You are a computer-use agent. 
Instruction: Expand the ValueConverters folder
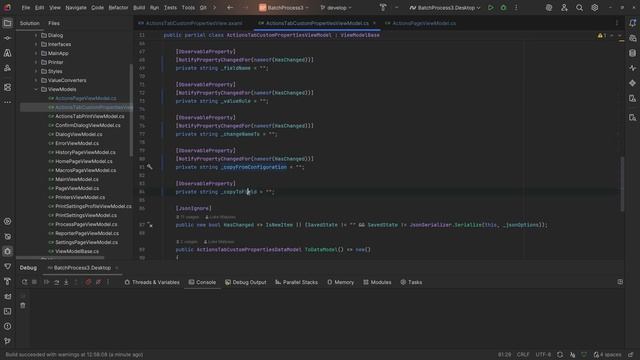(36, 80)
